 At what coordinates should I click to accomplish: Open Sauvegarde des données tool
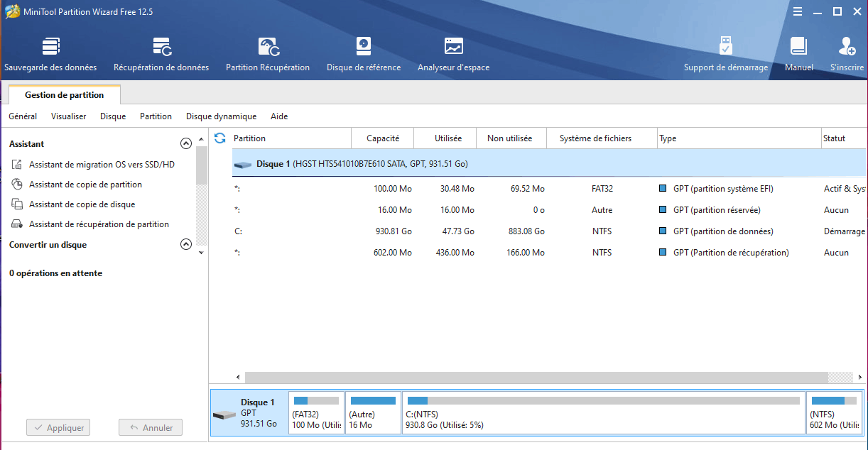coord(50,54)
